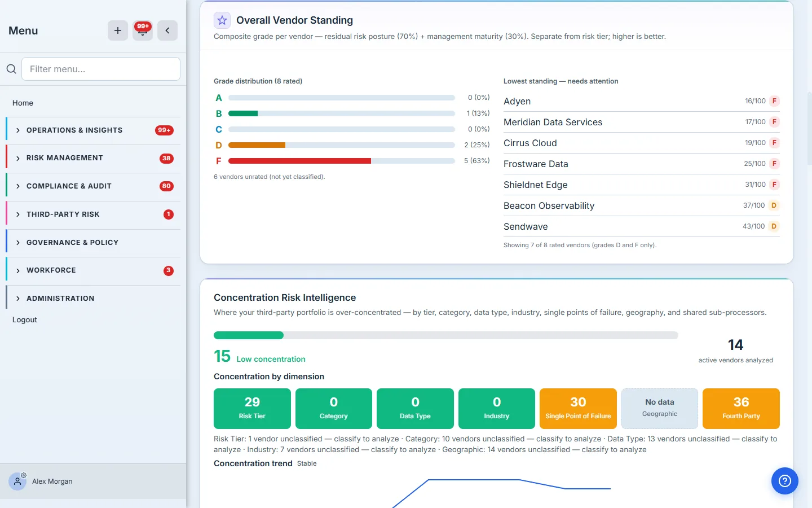Click the Industry 0 dimension tile
This screenshot has height=508, width=812.
497,409
